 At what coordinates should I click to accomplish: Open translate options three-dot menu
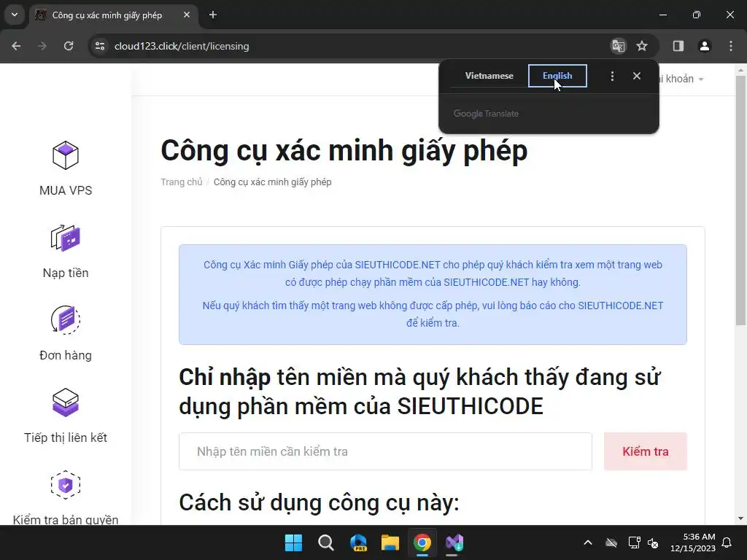point(612,76)
